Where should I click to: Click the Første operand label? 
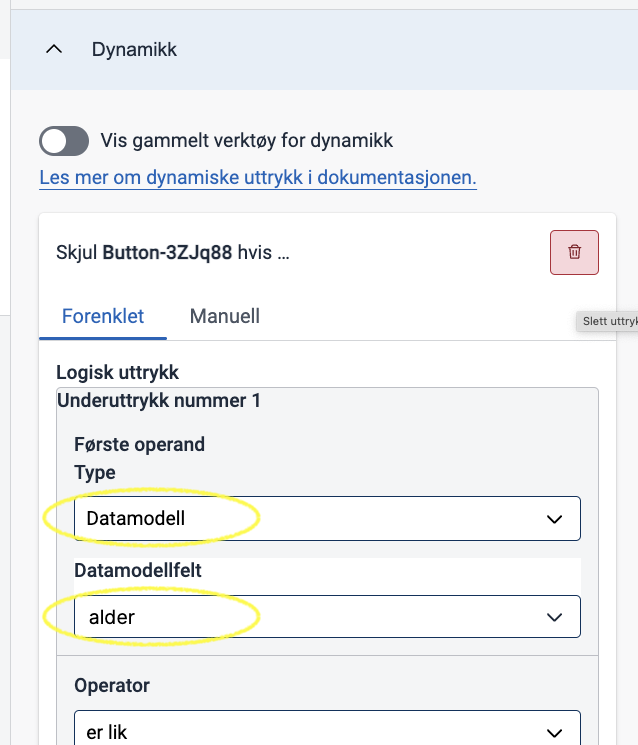pos(139,445)
